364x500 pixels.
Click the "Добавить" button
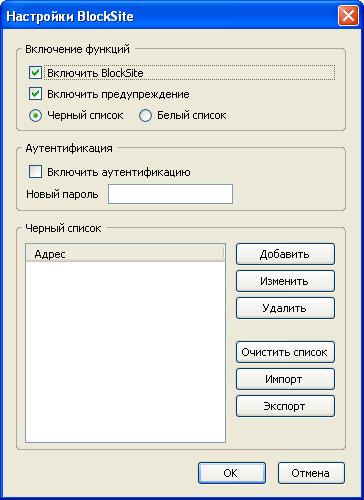(285, 254)
